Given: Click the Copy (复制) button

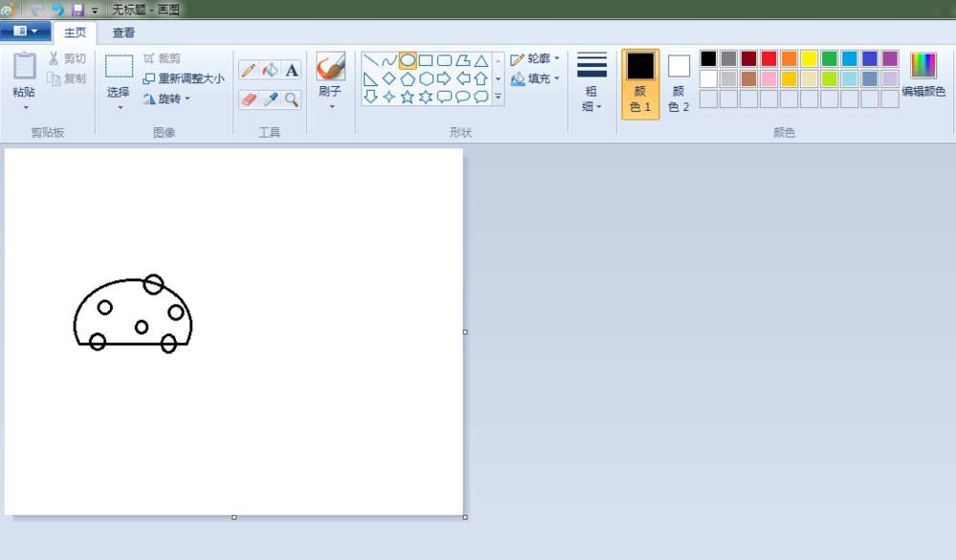Looking at the screenshot, I should [67, 78].
